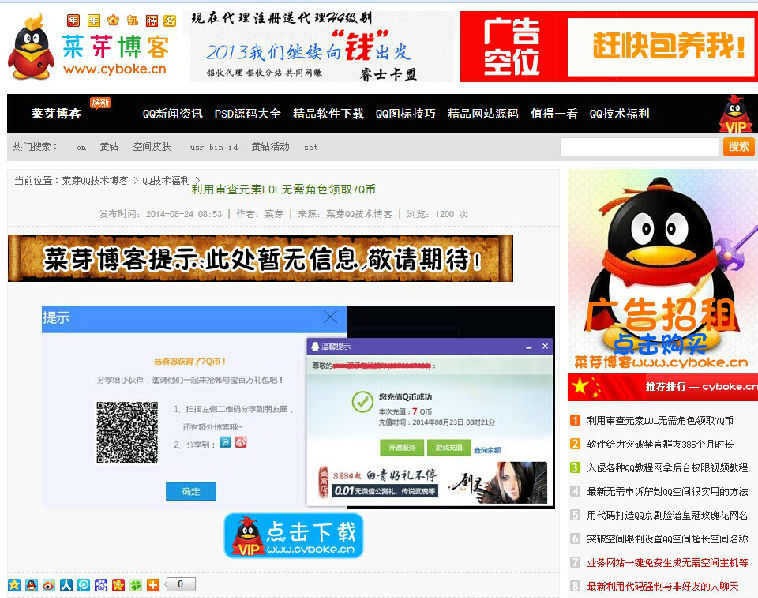Click 确定 in the 提示 dialog image
Viewport: 758px width, 598px height.
pos(191,491)
